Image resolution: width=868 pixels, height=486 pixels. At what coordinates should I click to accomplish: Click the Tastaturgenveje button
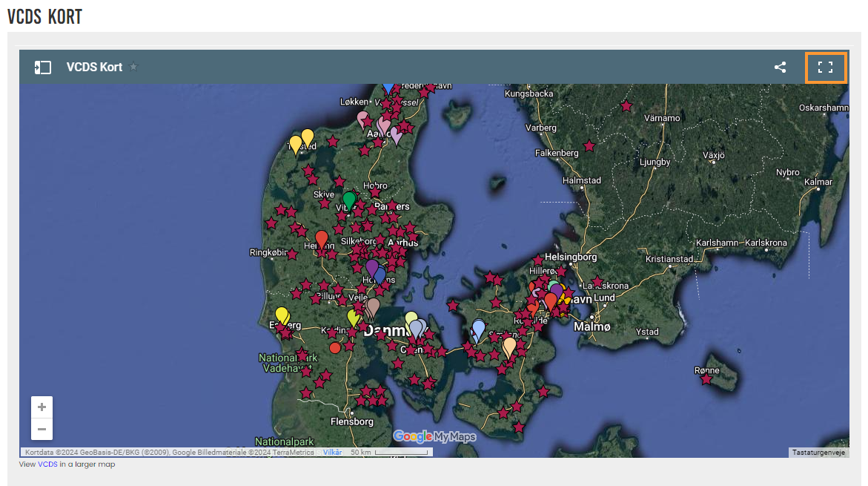pyautogui.click(x=818, y=452)
